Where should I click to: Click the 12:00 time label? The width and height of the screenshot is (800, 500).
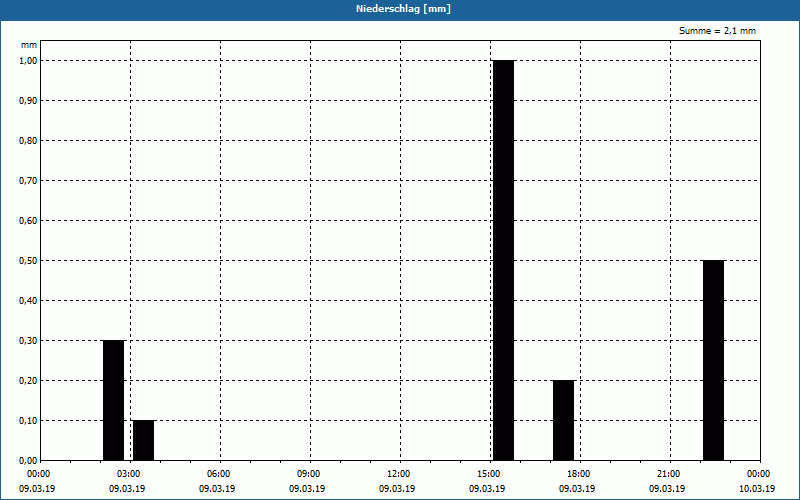pos(397,474)
